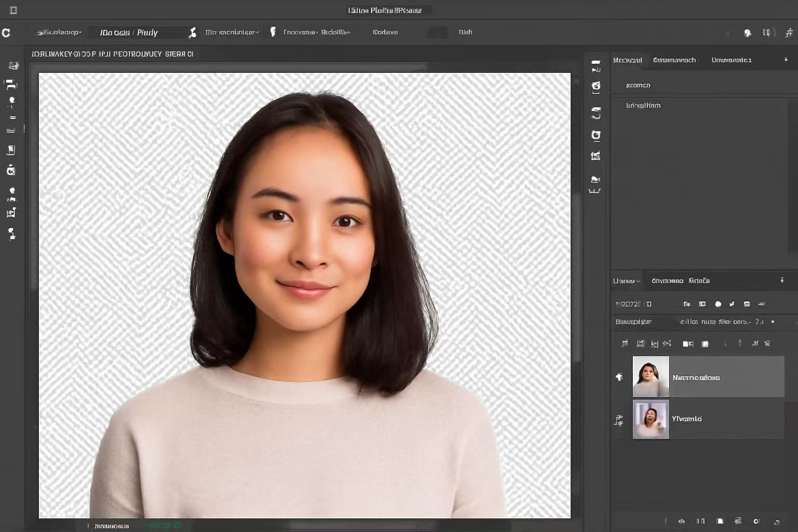
Task: Select the camera-shaped tool in the left toolbar
Action: coord(11,170)
